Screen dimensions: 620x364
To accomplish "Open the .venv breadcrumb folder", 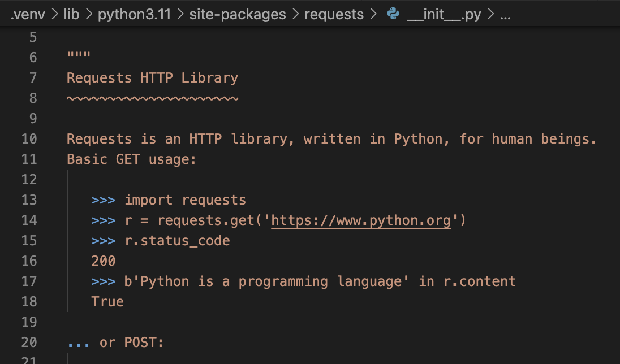I will click(27, 15).
